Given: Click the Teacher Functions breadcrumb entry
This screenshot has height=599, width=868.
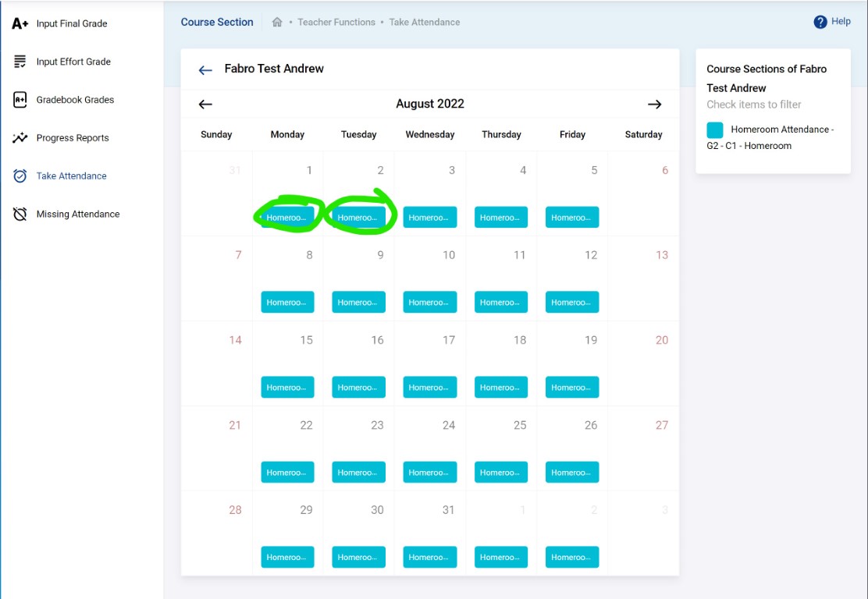Looking at the screenshot, I should pos(336,23).
